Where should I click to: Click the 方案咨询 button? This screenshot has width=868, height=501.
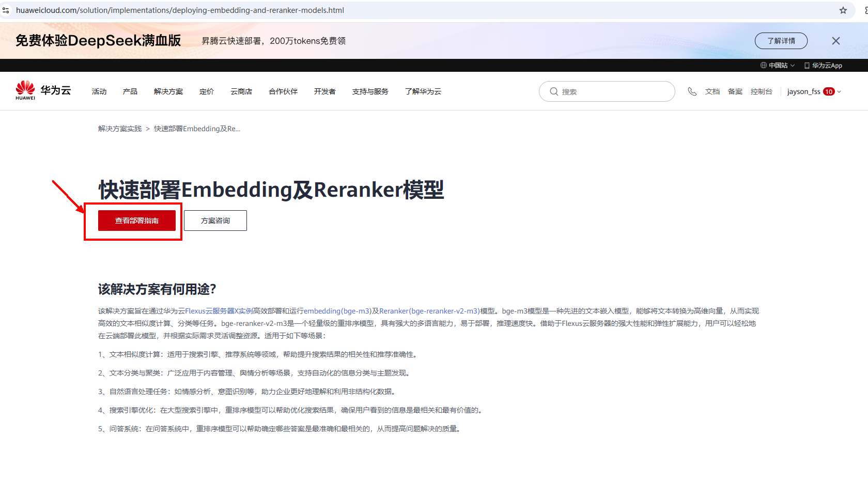(215, 221)
